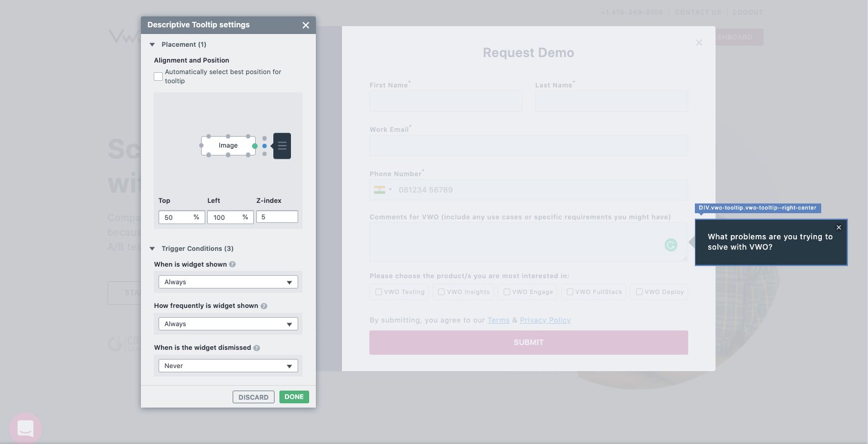The width and height of the screenshot is (868, 444).
Task: Check the VWO FullStack checkbox
Action: click(x=570, y=292)
